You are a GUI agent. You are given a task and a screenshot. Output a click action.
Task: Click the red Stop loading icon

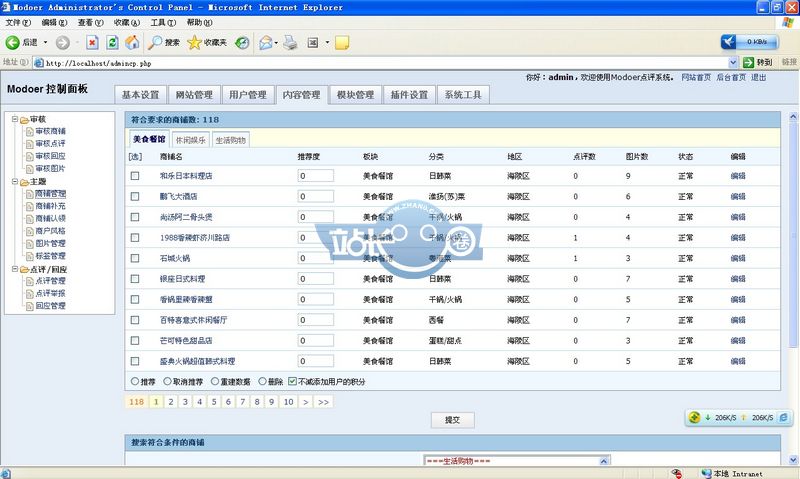point(92,42)
